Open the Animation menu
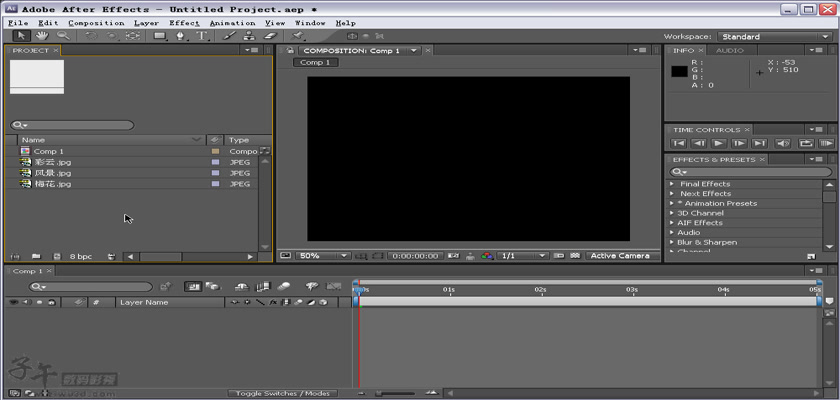 pos(232,23)
